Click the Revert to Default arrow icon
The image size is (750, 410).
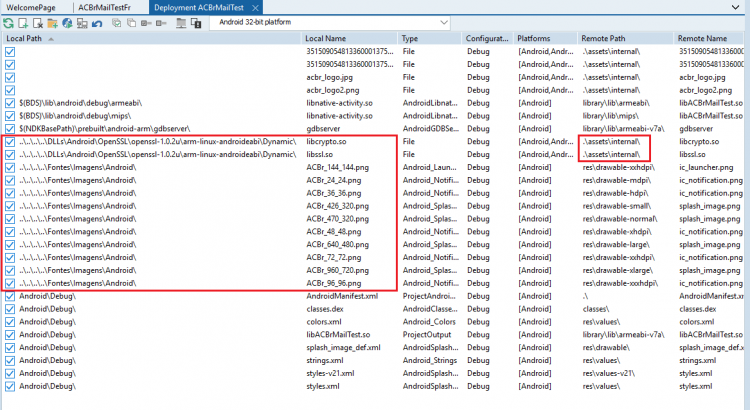[x=97, y=23]
